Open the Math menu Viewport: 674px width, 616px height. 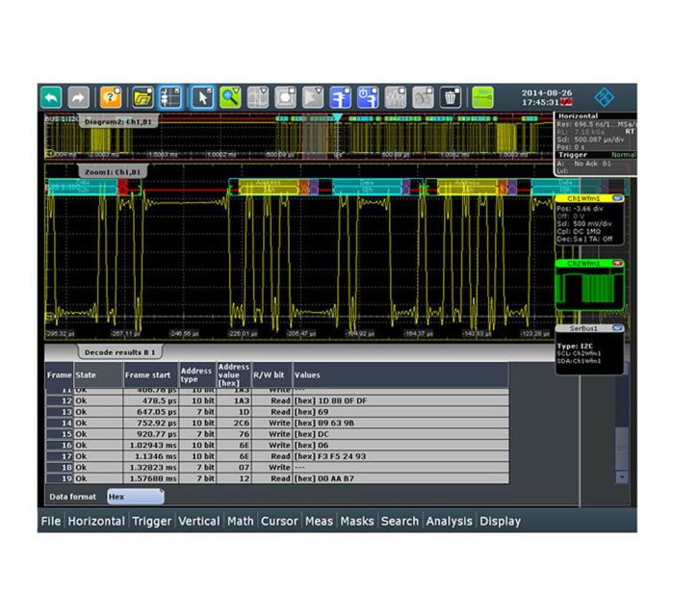tap(241, 521)
